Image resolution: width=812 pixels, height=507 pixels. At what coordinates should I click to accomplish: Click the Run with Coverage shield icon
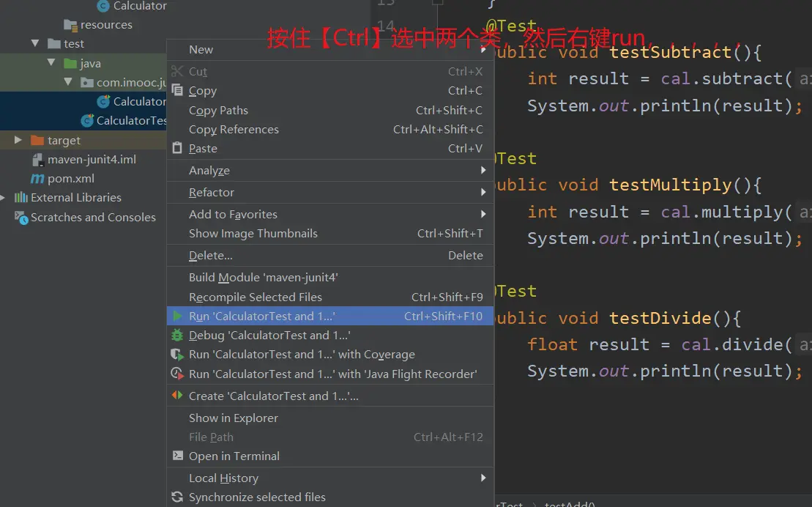point(176,355)
